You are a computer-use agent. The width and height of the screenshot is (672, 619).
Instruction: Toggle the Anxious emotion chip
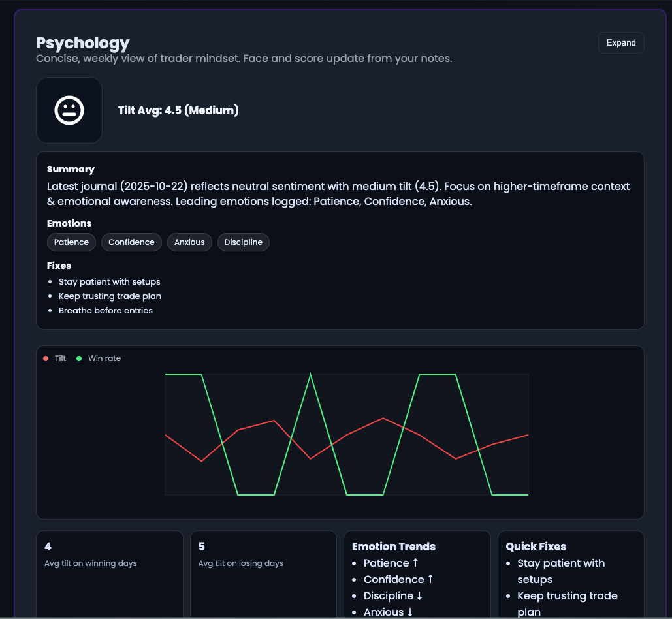pos(189,242)
